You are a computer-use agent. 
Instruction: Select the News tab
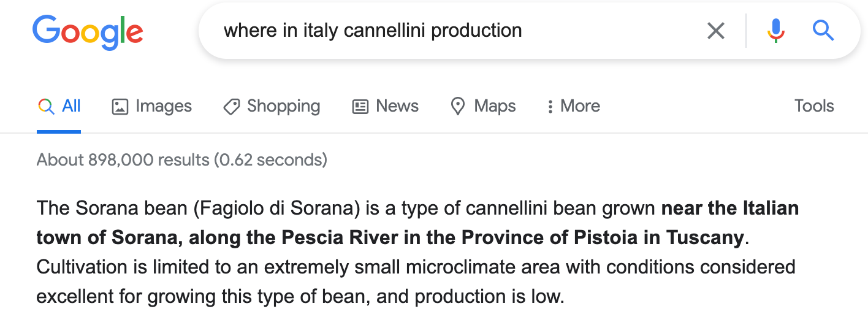pos(397,106)
